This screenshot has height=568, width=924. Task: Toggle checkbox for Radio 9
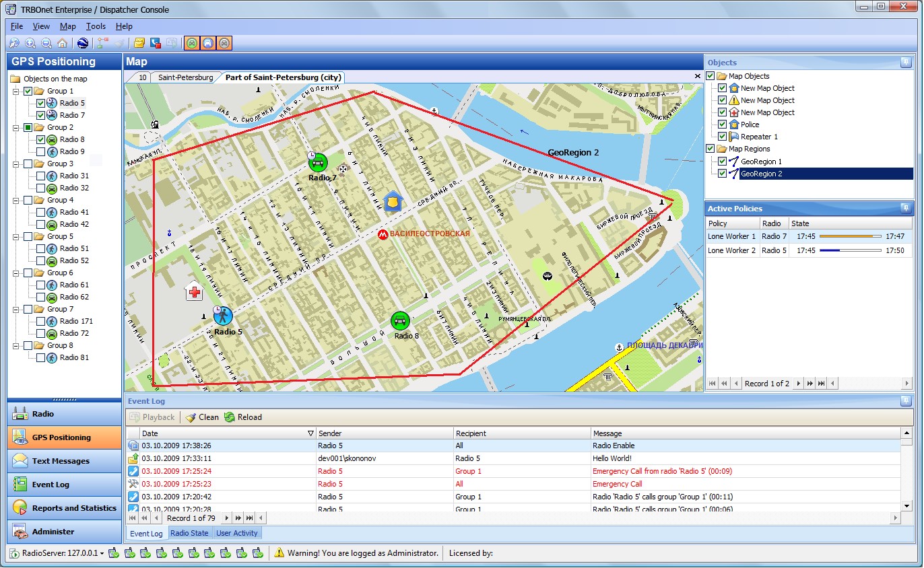41,152
